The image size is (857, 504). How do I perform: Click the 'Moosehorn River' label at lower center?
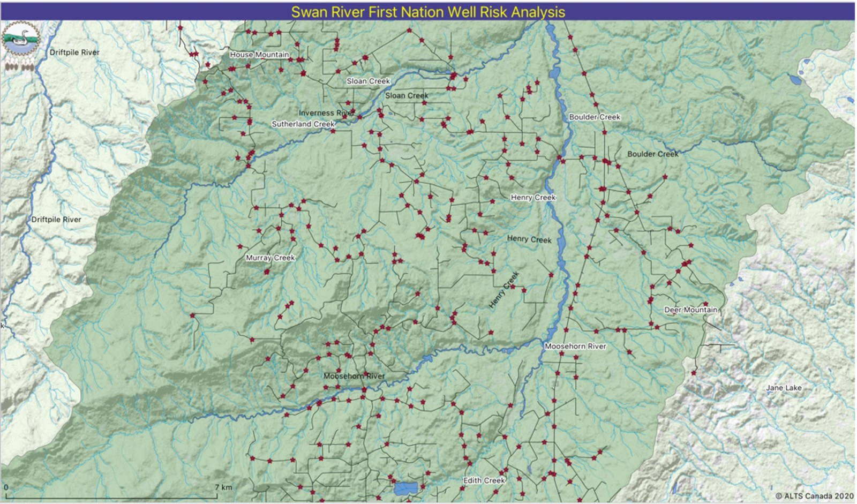pos(354,377)
